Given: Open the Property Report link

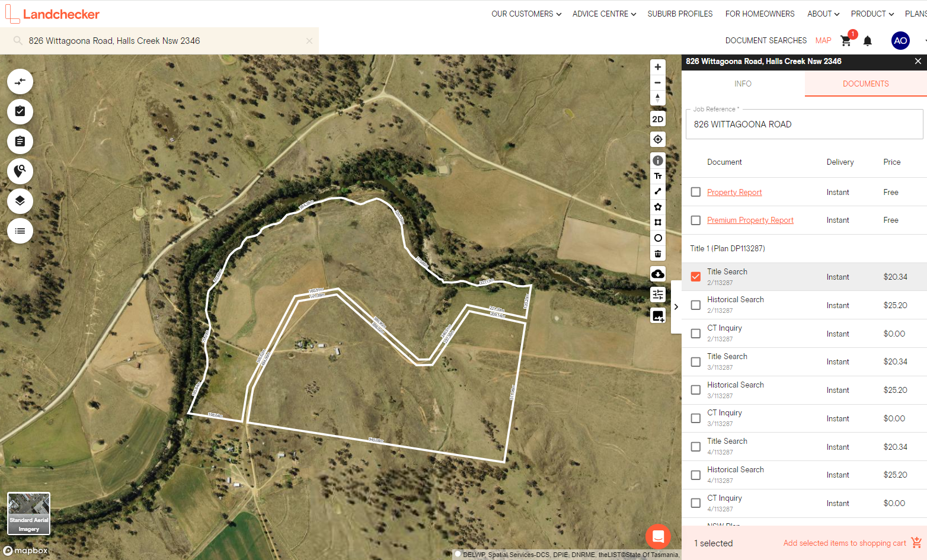Looking at the screenshot, I should point(734,192).
